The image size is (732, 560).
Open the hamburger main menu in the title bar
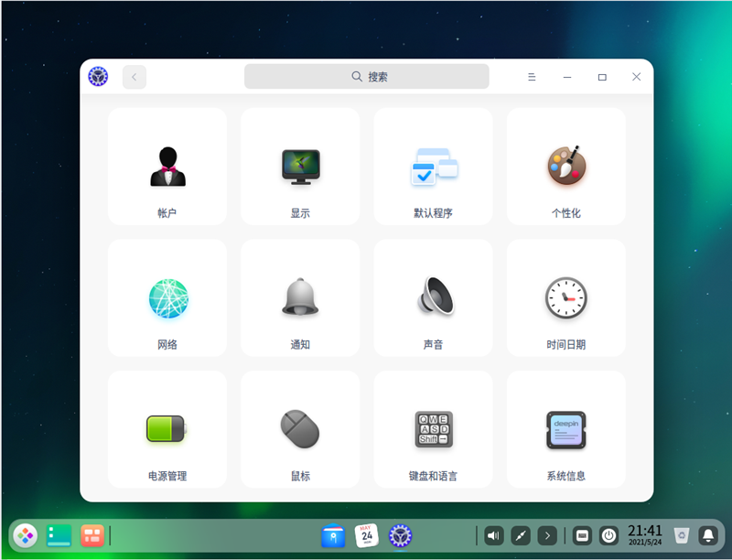pyautogui.click(x=532, y=77)
